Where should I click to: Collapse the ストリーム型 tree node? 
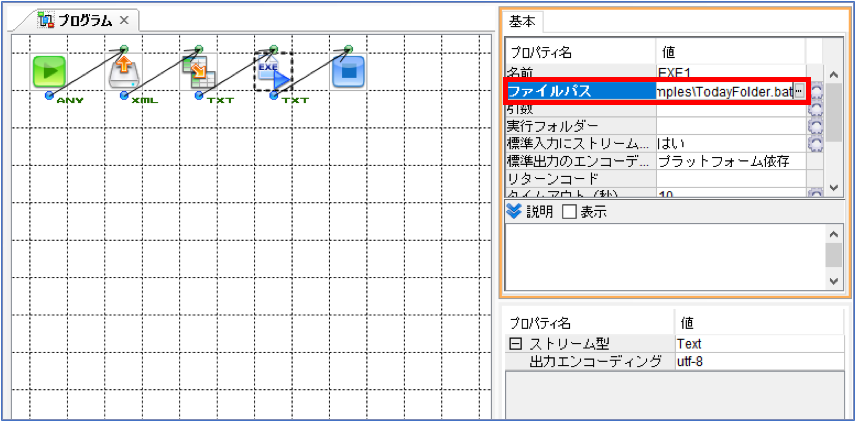click(514, 344)
